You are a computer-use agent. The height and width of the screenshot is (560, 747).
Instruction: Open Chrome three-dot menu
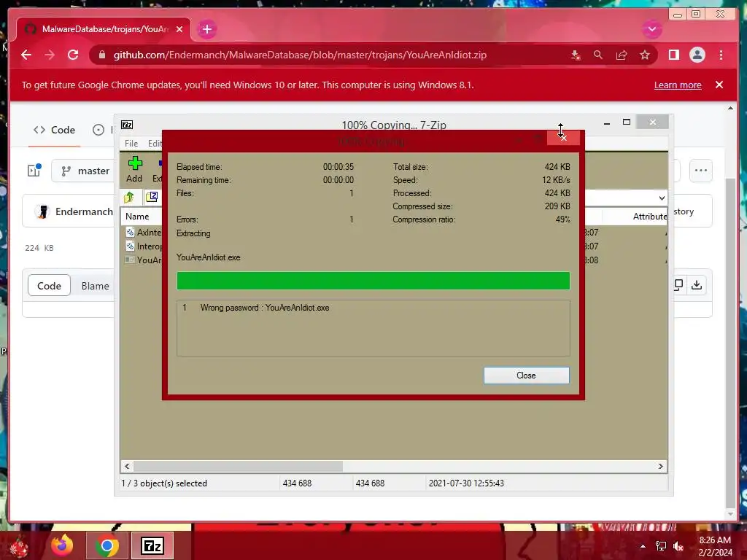coord(721,55)
